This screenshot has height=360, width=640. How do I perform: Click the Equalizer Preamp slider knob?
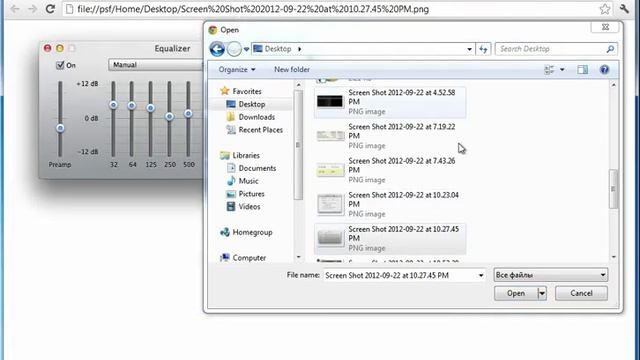60,128
